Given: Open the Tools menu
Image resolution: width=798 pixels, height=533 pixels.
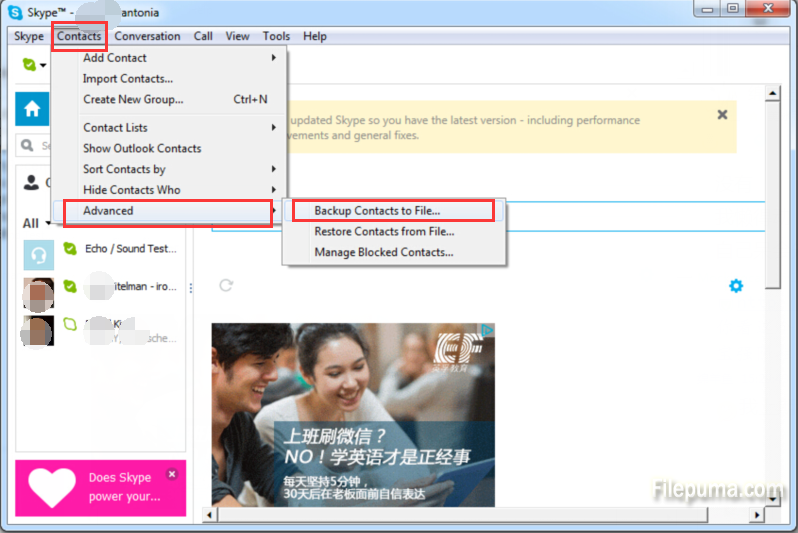Looking at the screenshot, I should (276, 36).
